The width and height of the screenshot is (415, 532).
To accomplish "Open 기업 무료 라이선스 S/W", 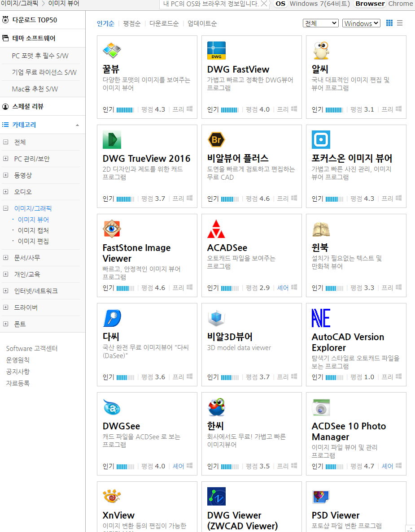I will [44, 72].
